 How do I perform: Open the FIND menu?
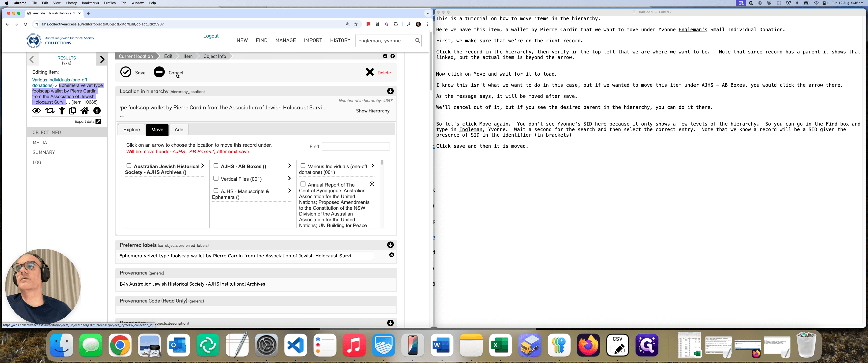pos(261,40)
